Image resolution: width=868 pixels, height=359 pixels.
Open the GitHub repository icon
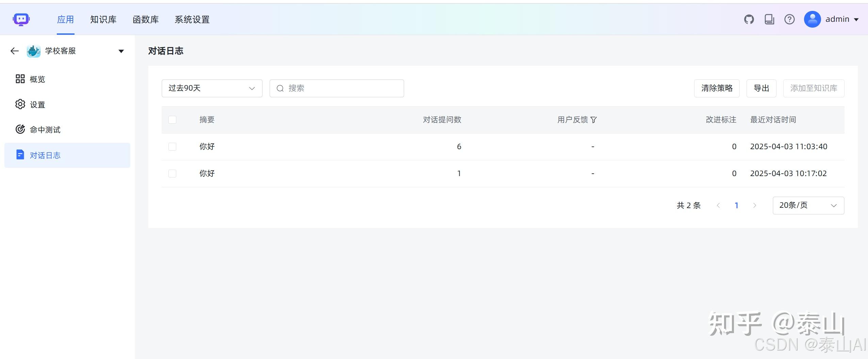749,19
